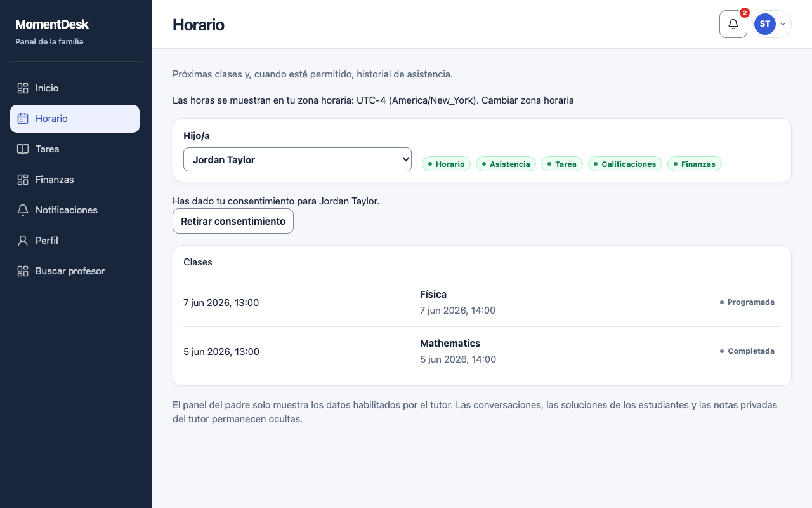The width and height of the screenshot is (812, 508).
Task: Click the Horario calendar icon in sidebar
Action: (23, 119)
